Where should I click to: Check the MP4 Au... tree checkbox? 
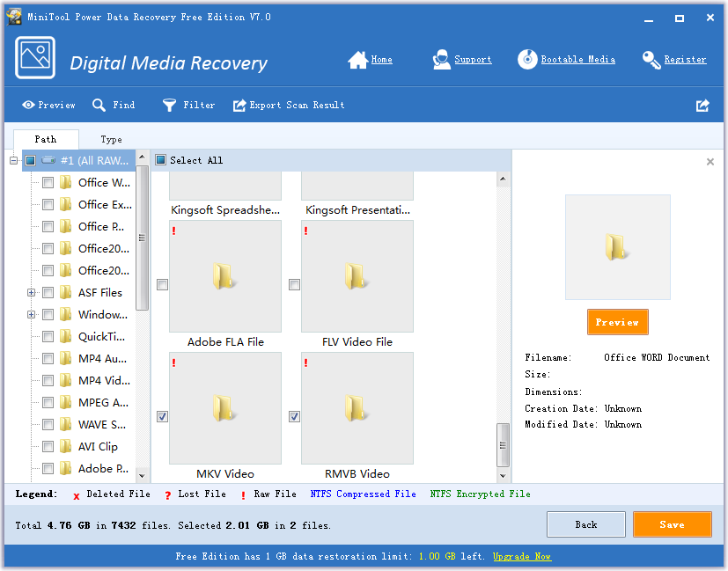(48, 359)
